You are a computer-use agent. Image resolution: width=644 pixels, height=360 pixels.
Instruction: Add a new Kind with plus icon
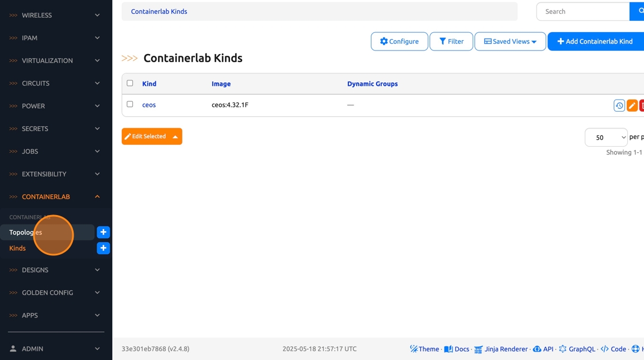coord(103,248)
